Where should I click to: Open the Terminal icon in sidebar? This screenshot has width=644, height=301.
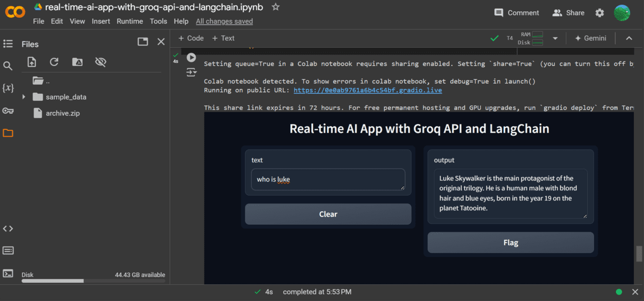tap(8, 273)
